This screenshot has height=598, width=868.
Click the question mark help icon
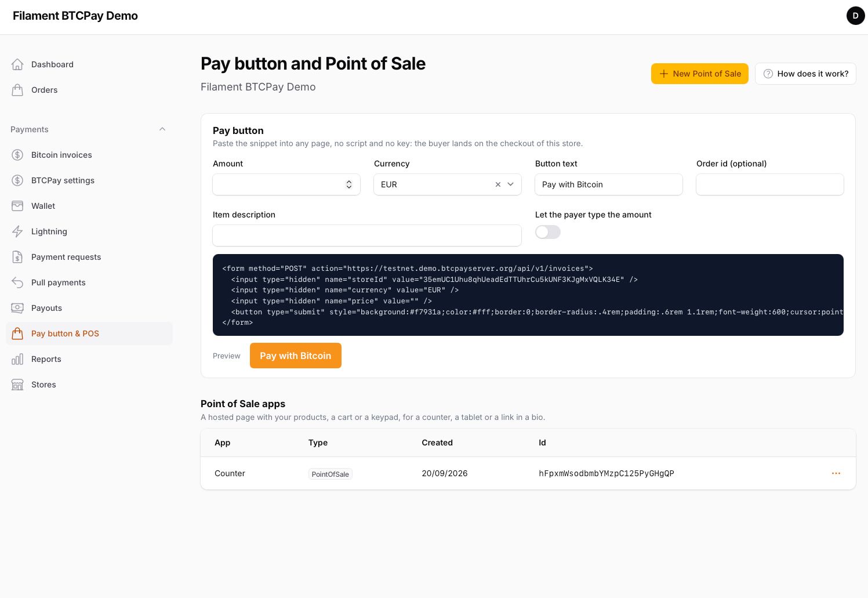[x=768, y=74]
